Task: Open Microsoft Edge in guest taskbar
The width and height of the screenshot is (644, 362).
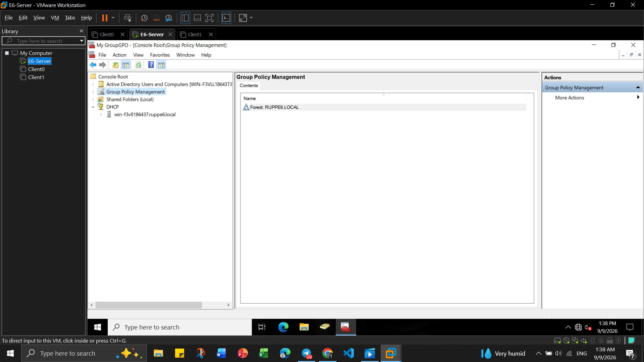Action: point(283,327)
